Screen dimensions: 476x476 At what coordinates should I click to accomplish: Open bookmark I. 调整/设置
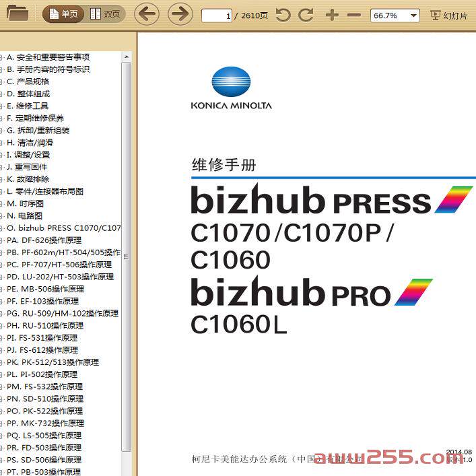[28, 155]
